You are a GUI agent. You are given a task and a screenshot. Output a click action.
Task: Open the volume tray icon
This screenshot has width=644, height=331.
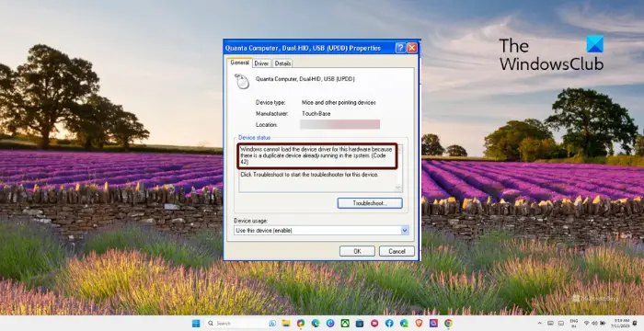[594, 324]
